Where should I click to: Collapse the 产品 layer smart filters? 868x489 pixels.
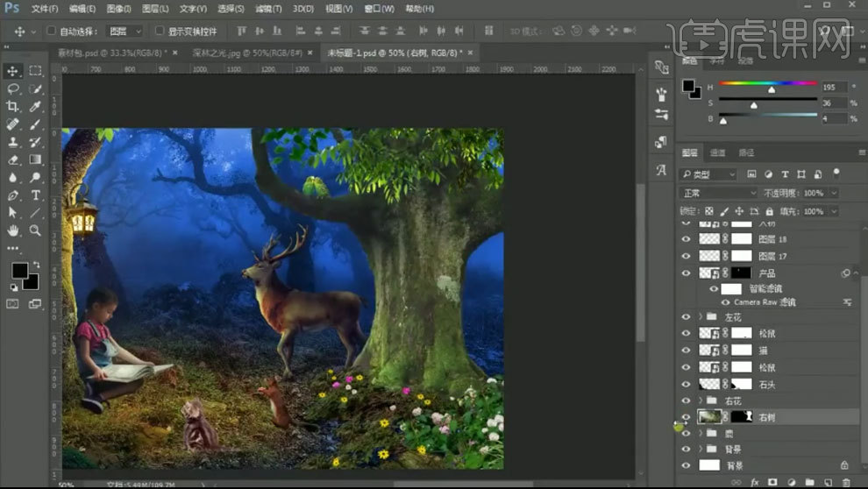[x=856, y=273]
